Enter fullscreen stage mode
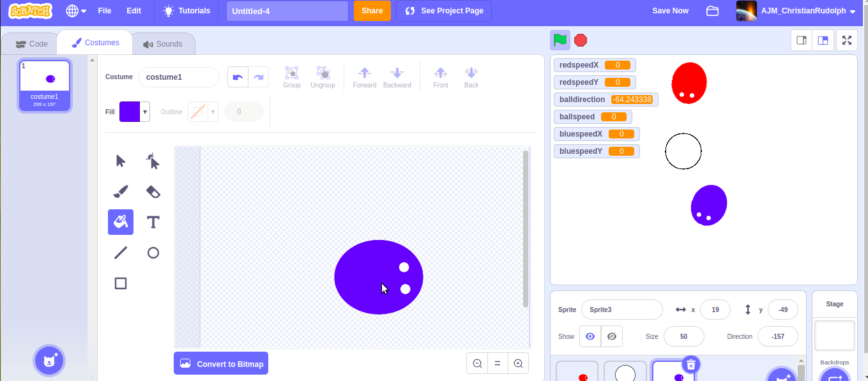Viewport: 868px width, 381px height. pyautogui.click(x=847, y=40)
